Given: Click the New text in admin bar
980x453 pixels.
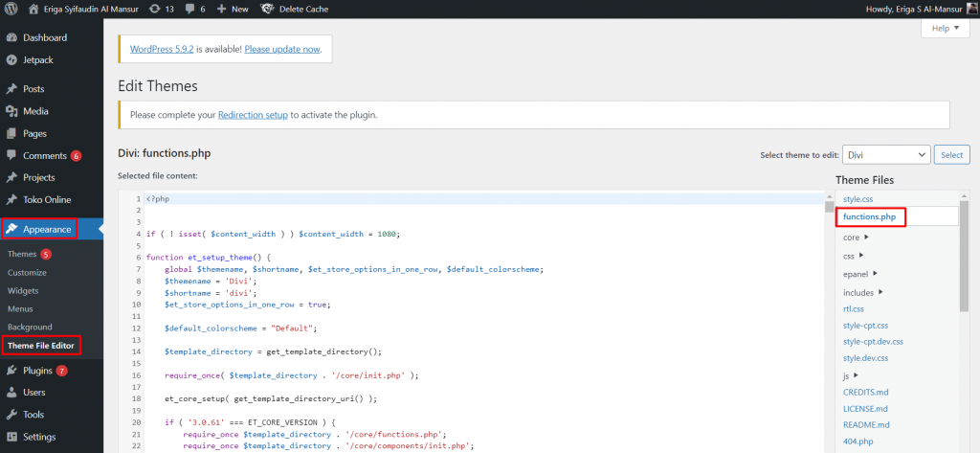Looking at the screenshot, I should click(x=239, y=9).
